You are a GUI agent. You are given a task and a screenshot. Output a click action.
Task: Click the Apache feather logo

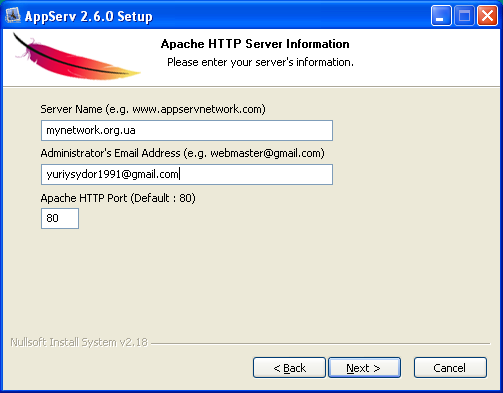click(x=77, y=56)
